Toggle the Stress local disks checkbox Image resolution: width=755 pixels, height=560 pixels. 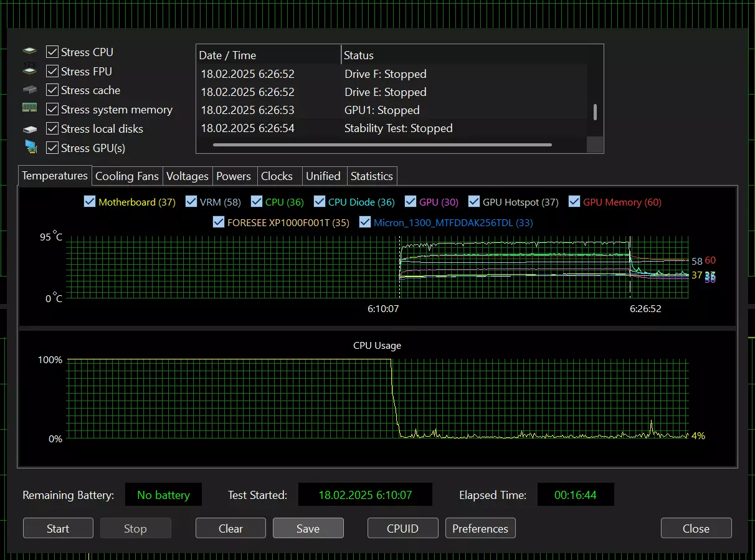click(52, 129)
